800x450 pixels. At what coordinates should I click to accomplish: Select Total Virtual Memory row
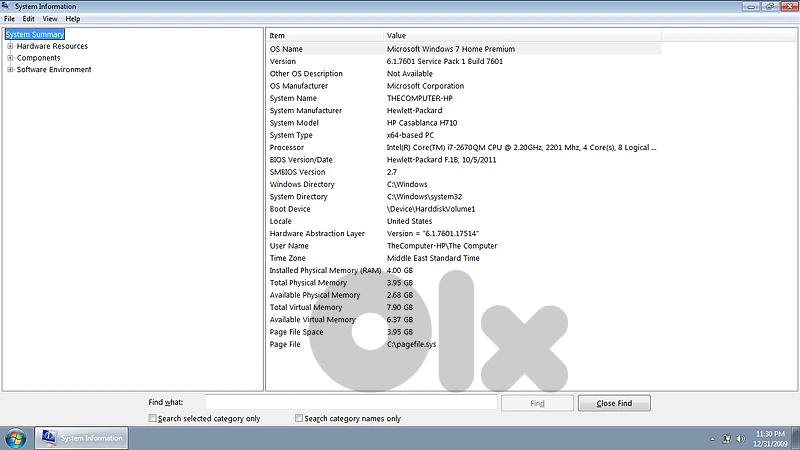pyautogui.click(x=464, y=307)
